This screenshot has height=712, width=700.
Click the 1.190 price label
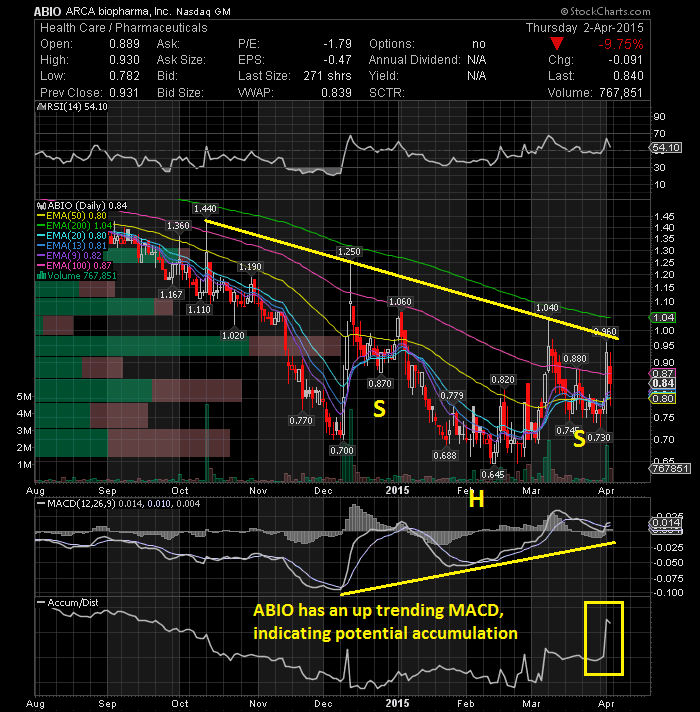[250, 267]
